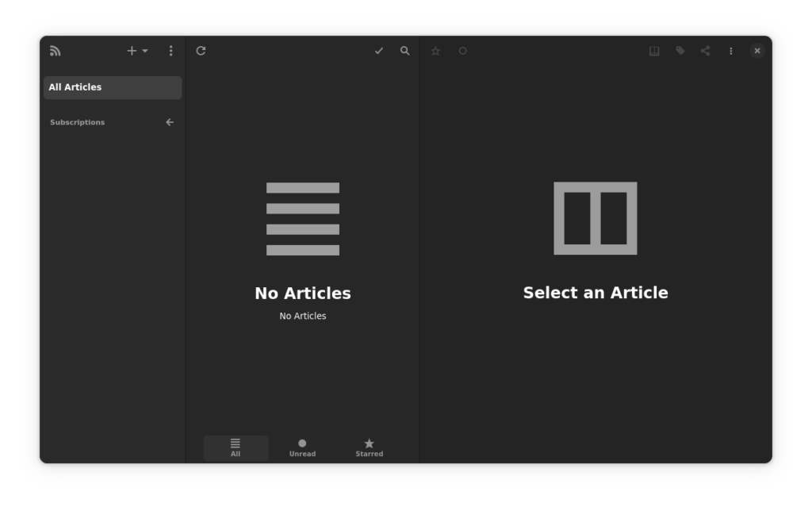Click the No Articles placeholder list icon
Screen dimensions: 812x507
pyautogui.click(x=303, y=219)
